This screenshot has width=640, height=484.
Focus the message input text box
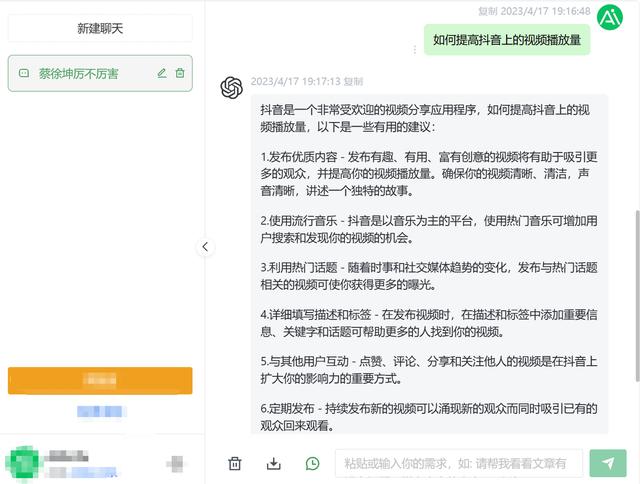coord(461,463)
